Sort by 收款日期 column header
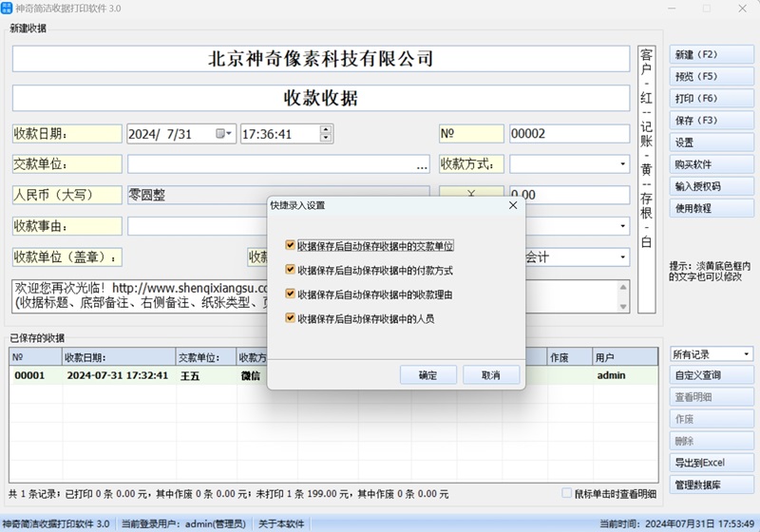The image size is (760, 532). tap(119, 357)
